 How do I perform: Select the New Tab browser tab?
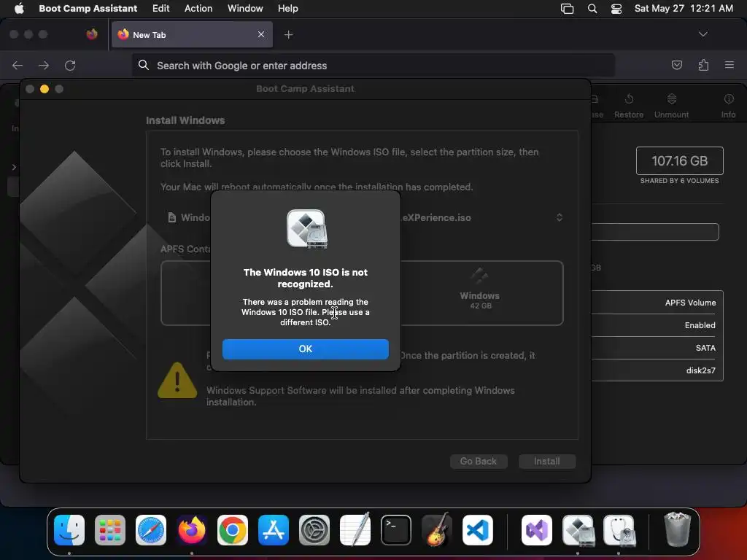click(192, 34)
